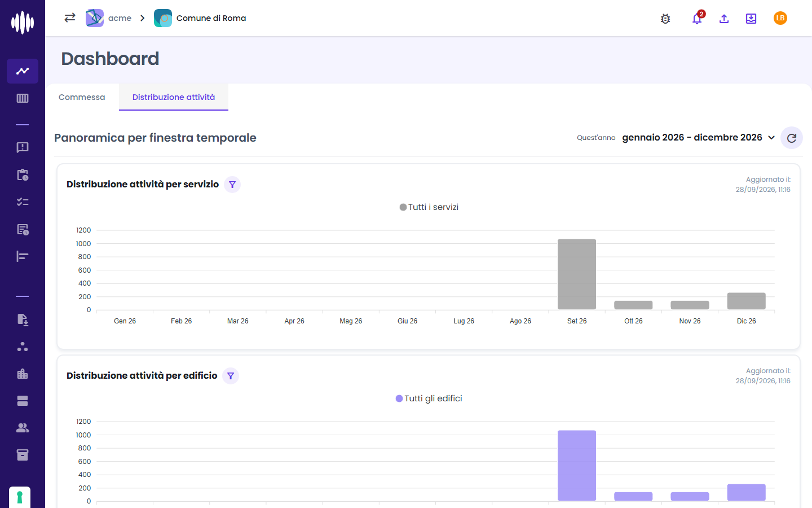Click the green keyhole icon in sidebar

click(20, 497)
